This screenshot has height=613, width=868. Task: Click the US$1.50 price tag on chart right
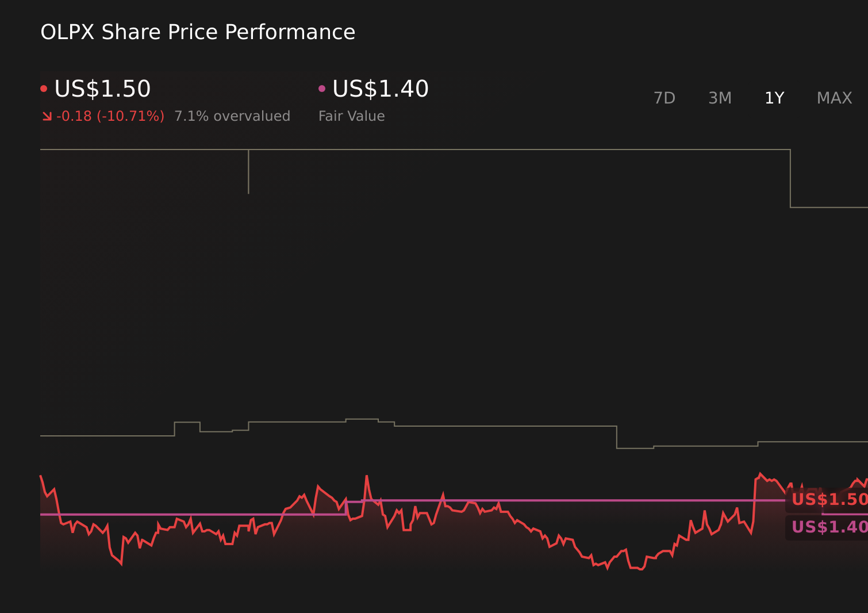coord(828,500)
